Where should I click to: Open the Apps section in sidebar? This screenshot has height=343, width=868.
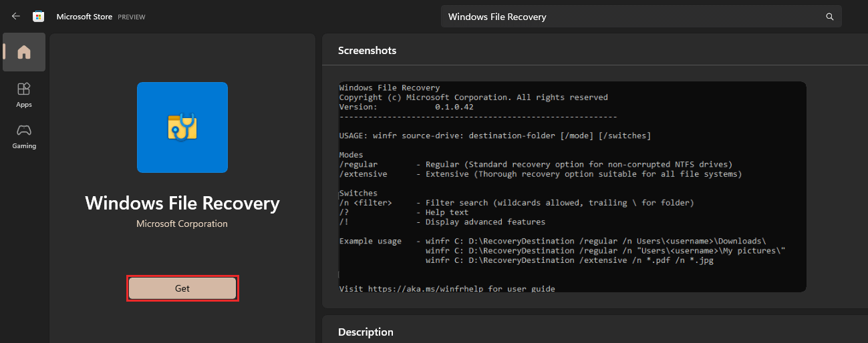(x=24, y=95)
